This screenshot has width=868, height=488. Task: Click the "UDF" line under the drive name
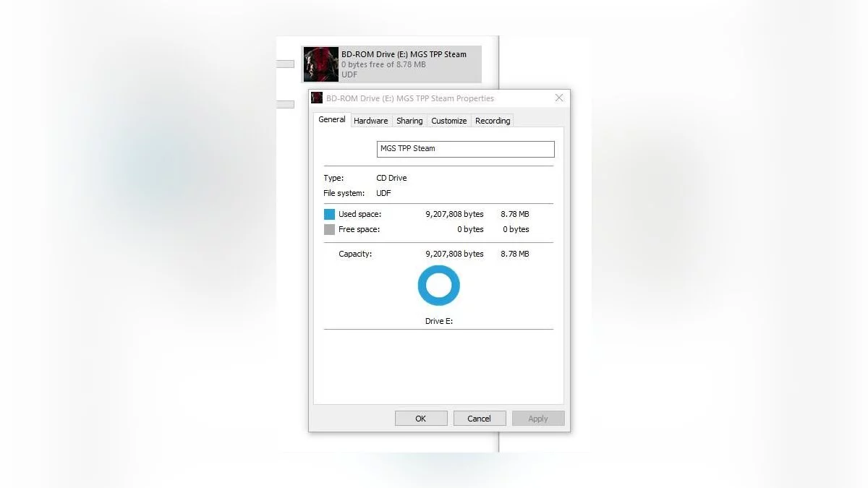349,74
